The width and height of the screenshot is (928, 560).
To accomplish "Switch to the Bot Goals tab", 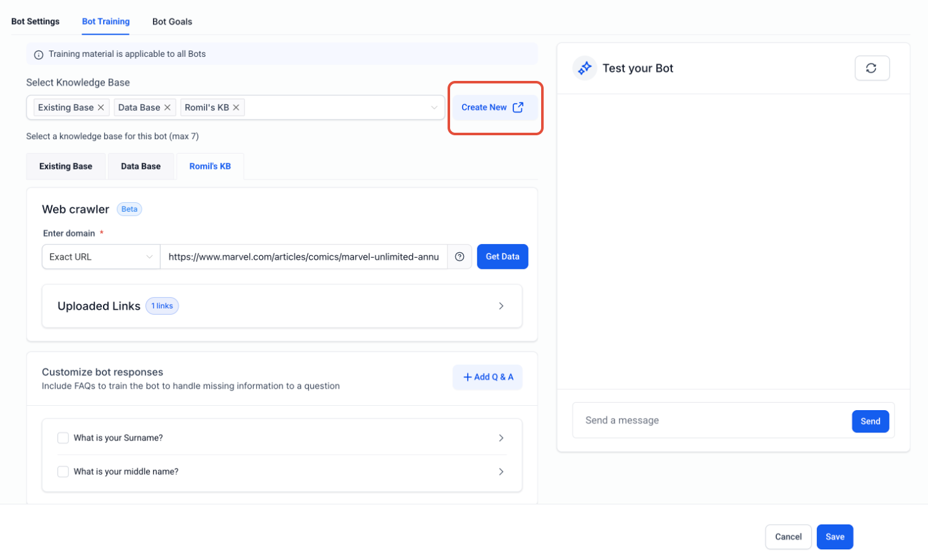I will 172,21.
